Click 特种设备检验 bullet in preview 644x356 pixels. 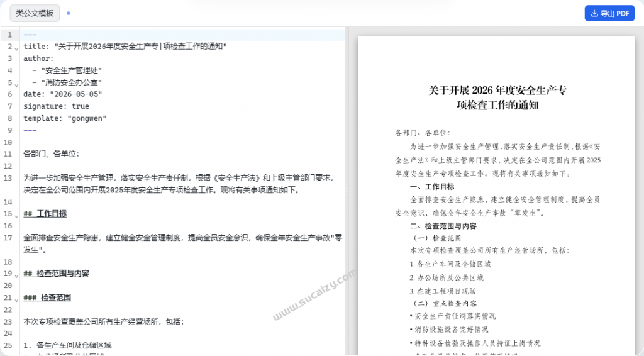click(x=475, y=343)
